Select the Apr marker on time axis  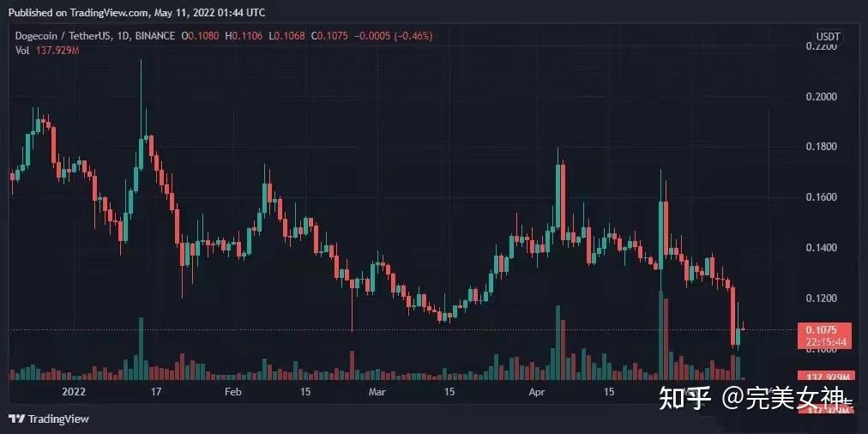[x=537, y=392]
